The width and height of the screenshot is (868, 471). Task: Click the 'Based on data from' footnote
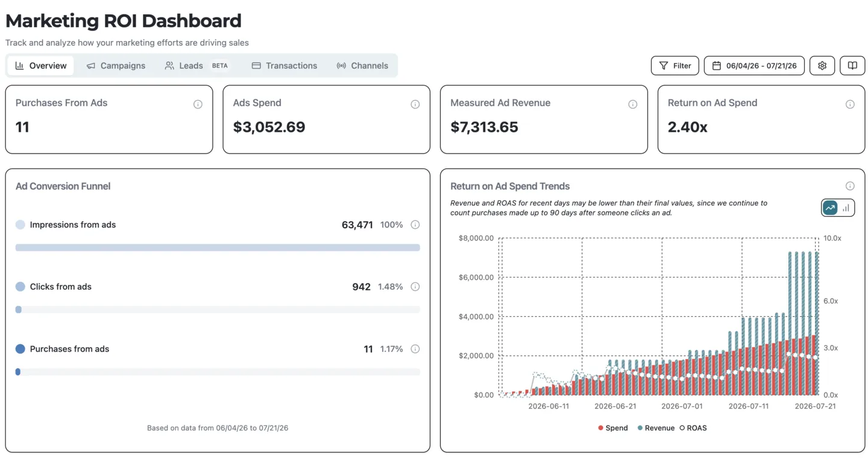(x=218, y=428)
